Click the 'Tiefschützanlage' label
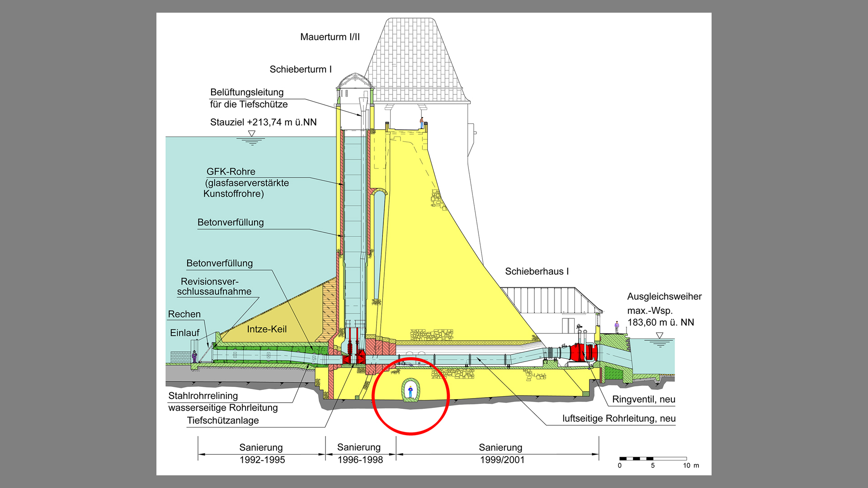Viewport: 868px width, 488px height. click(223, 421)
